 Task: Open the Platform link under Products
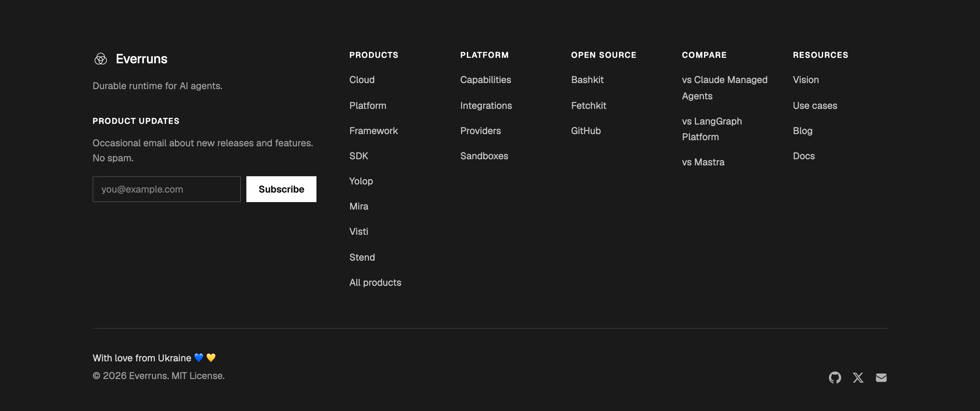coord(367,106)
